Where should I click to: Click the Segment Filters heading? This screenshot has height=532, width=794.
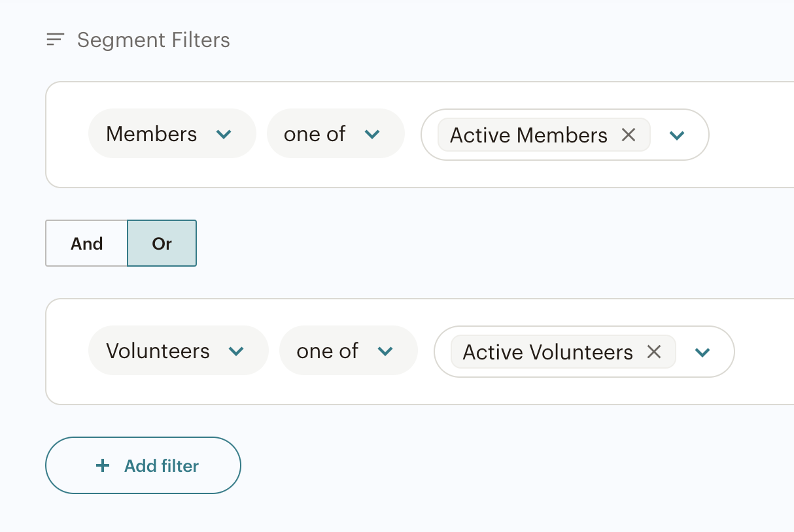(x=154, y=40)
